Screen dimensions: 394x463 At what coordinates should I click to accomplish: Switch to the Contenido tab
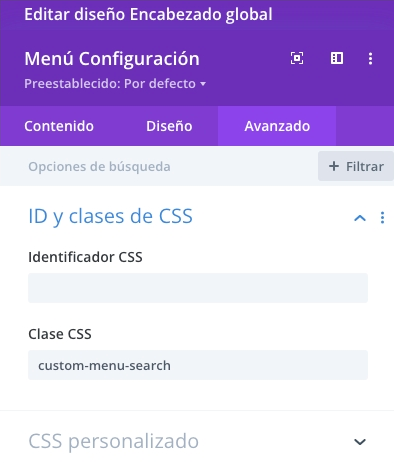pos(59,126)
